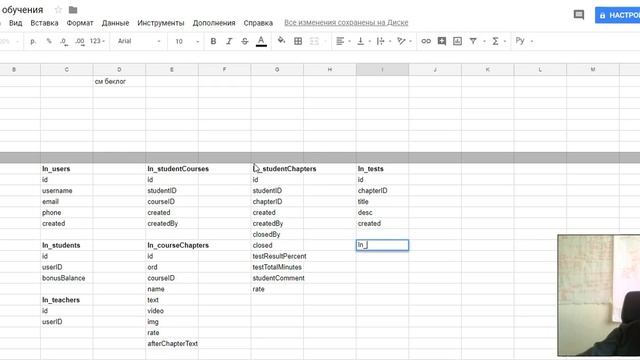The width and height of the screenshot is (640, 360).
Task: Expand the vertical align dropdown arrow
Action: pyautogui.click(x=370, y=41)
